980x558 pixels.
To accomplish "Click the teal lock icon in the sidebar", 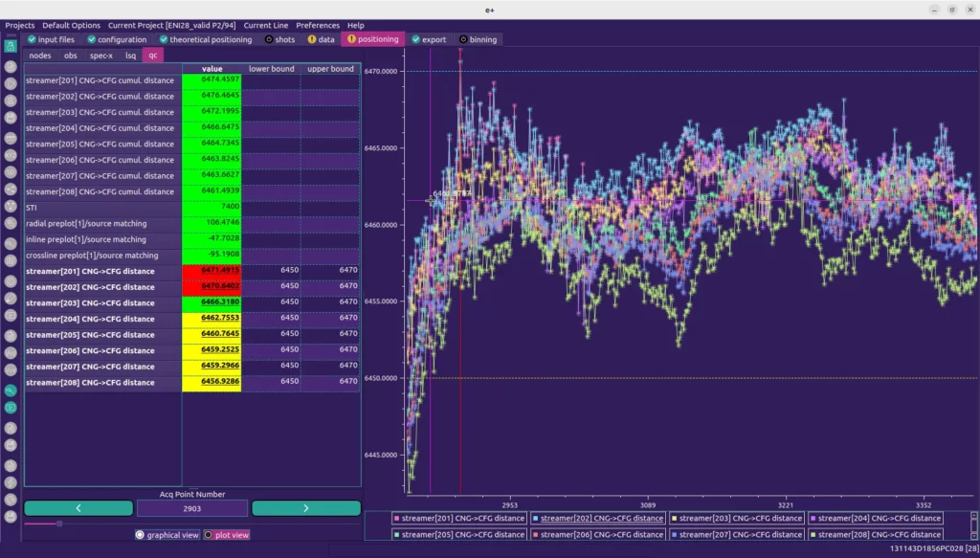I will tap(10, 46).
